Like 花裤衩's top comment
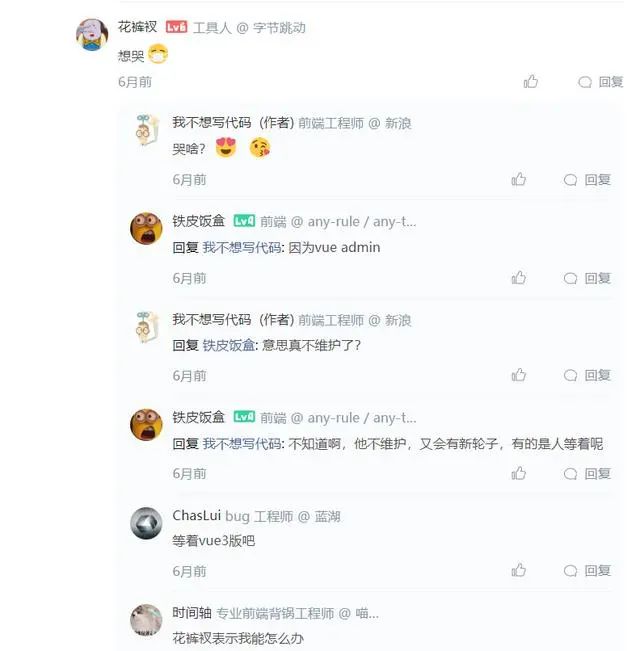Viewport: 640px width, 651px height. point(531,82)
